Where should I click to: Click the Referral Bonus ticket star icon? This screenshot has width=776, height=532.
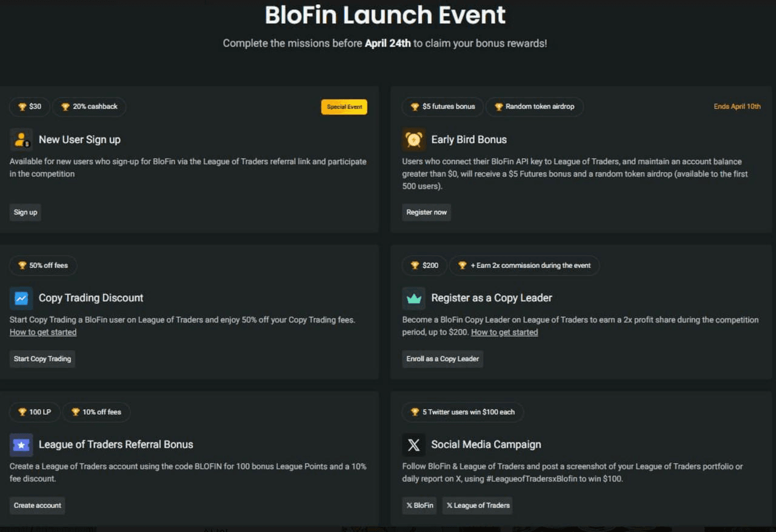[x=21, y=445]
